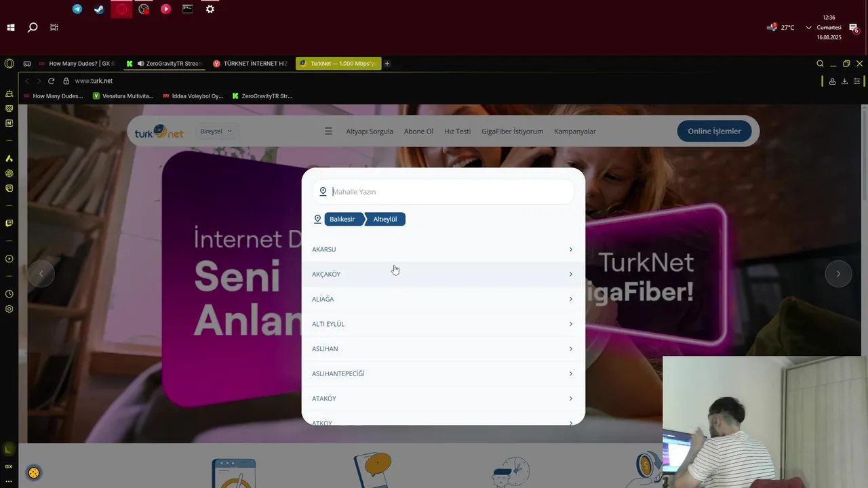Screen dimensions: 868x488
Task: Open History clock in sidebar
Action: point(9,294)
